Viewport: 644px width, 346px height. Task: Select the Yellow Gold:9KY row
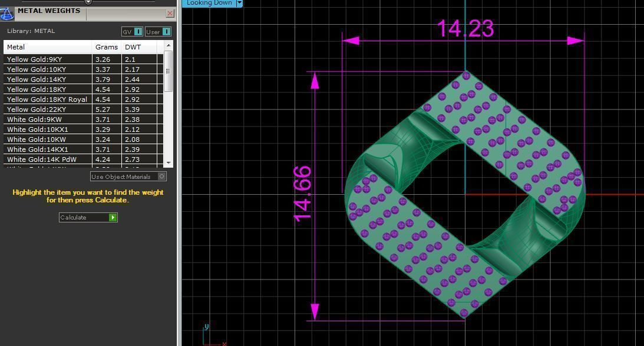click(84, 59)
